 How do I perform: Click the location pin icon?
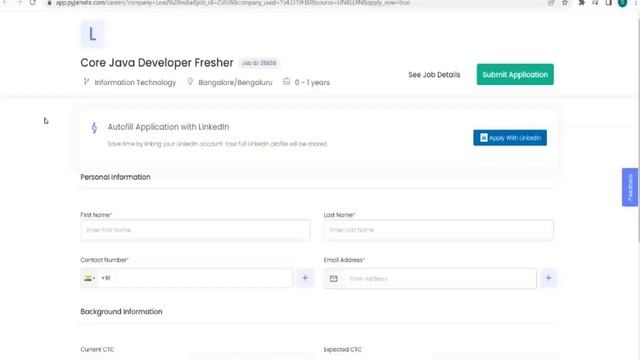pyautogui.click(x=190, y=82)
